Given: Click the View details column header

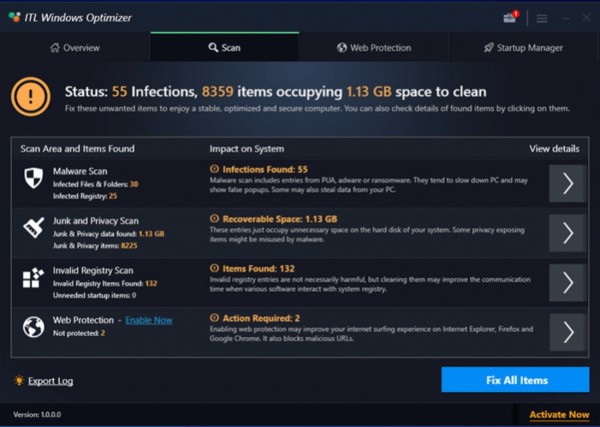Looking at the screenshot, I should [554, 149].
